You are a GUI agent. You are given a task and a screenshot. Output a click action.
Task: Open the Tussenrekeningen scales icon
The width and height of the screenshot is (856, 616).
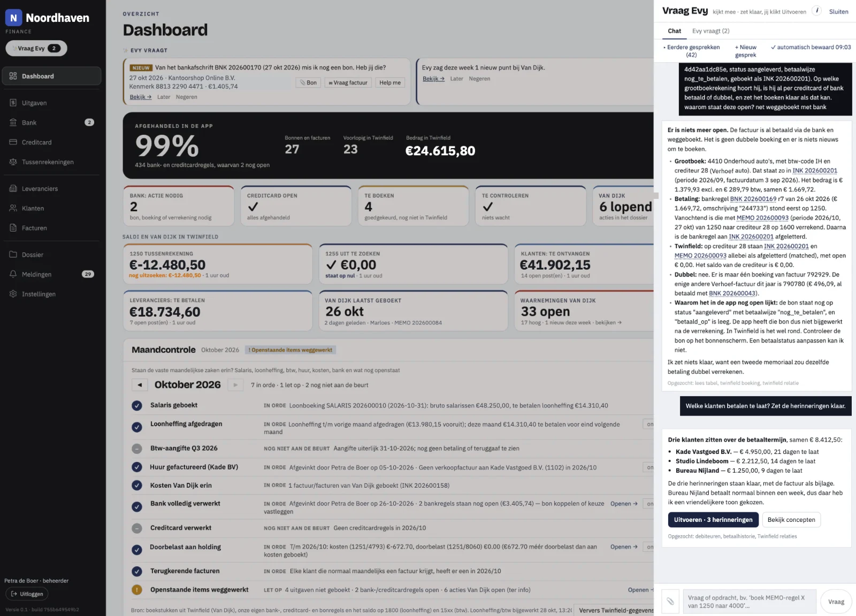[x=13, y=162]
